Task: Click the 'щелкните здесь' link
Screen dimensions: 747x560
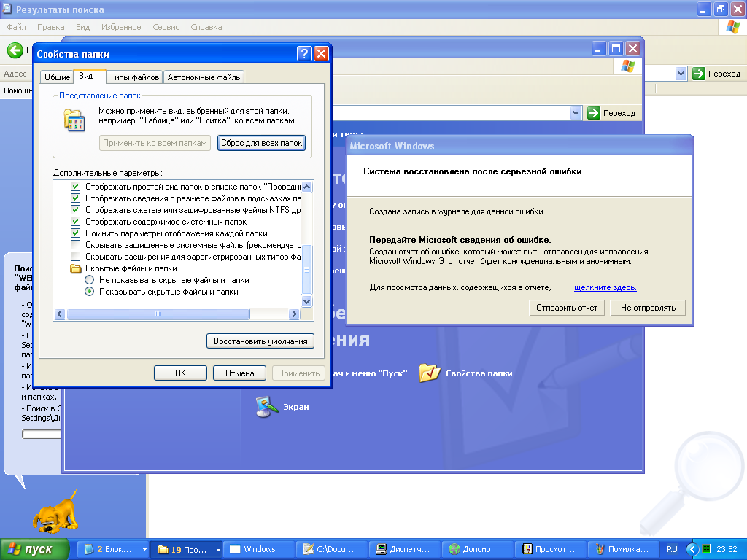Action: [x=605, y=287]
